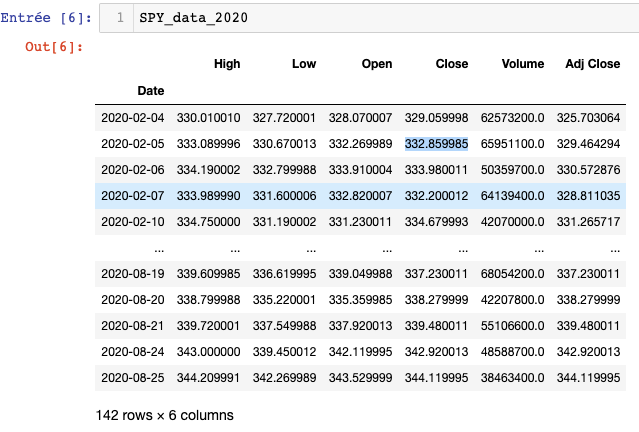This screenshot has height=432, width=639.
Task: Select the Volume column header
Action: point(522,64)
